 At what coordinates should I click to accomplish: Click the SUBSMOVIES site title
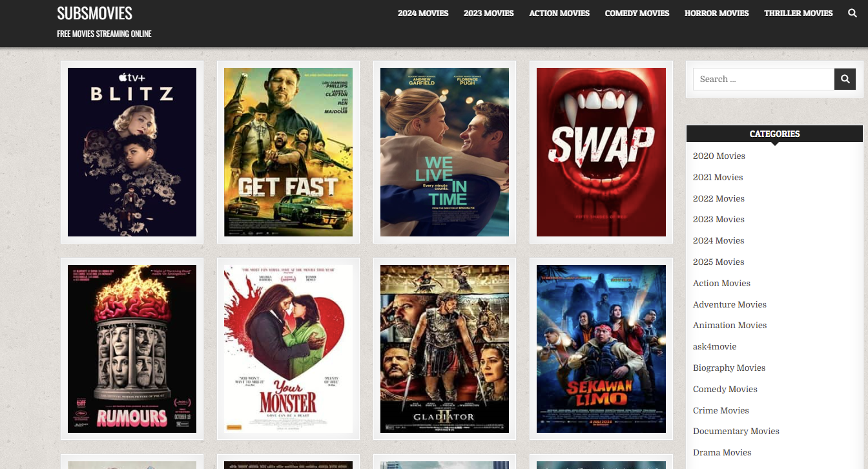point(94,13)
